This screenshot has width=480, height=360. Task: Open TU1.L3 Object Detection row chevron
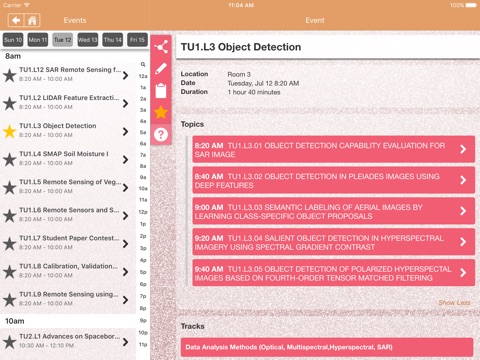click(125, 131)
